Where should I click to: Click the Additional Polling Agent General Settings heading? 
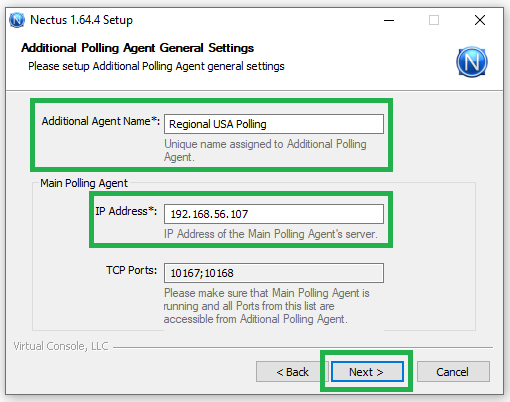click(137, 48)
